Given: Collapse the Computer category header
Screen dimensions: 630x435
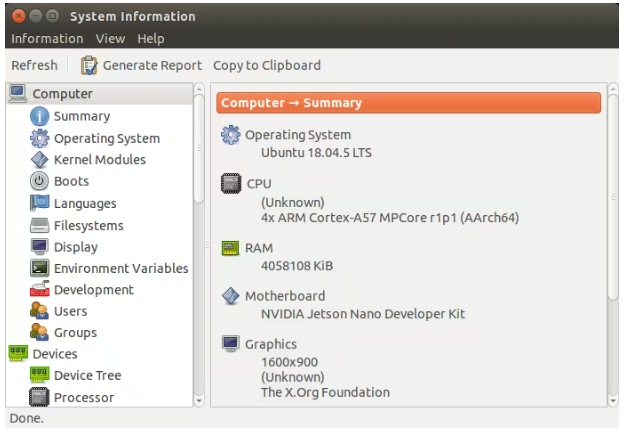Looking at the screenshot, I should pos(62,94).
